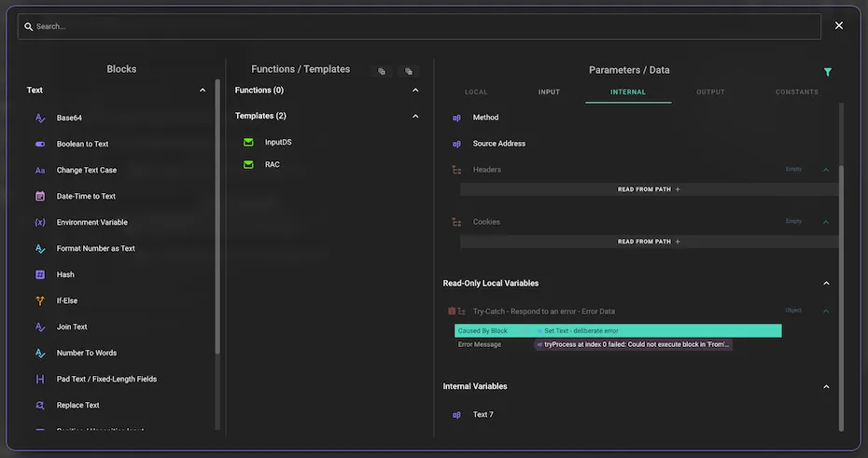Screen dimensions: 868x458
Task: Collapse the Internal Variables section
Action: [826, 386]
